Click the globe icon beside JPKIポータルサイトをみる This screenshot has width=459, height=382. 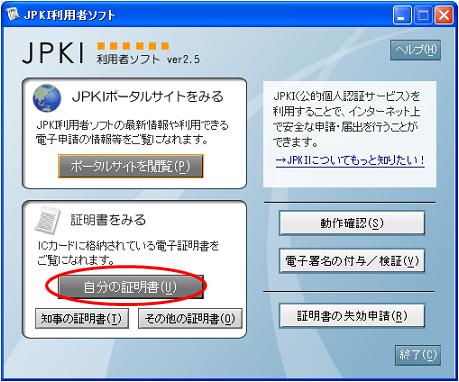tap(47, 98)
